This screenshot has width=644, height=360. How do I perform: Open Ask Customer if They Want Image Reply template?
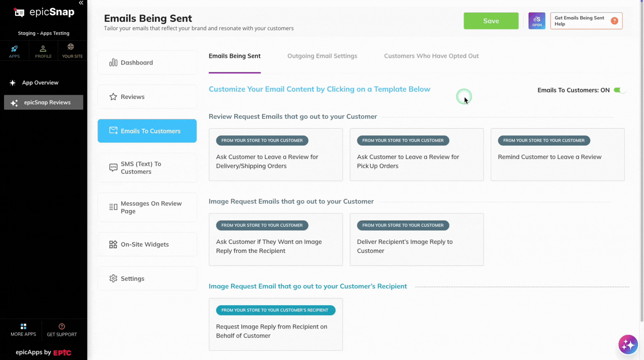276,240
